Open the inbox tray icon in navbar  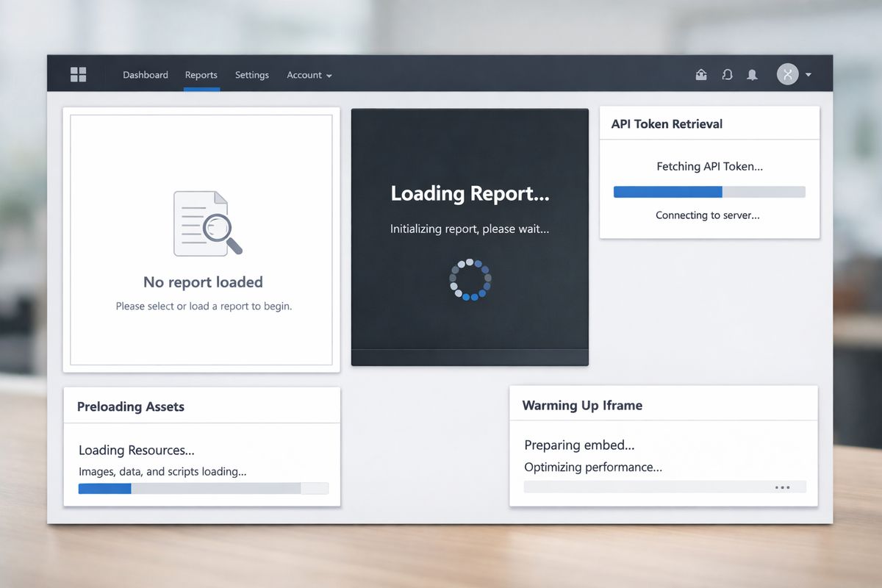(701, 74)
